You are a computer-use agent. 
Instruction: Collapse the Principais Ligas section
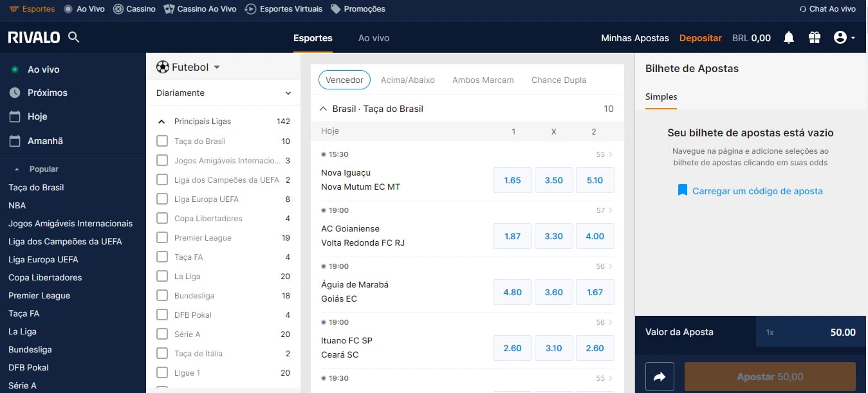[161, 122]
